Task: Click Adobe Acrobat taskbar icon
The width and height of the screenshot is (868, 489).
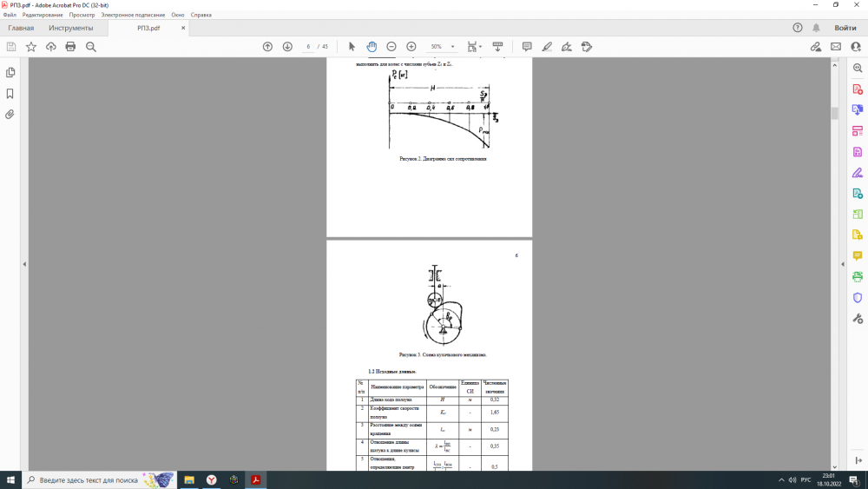Action: [256, 480]
